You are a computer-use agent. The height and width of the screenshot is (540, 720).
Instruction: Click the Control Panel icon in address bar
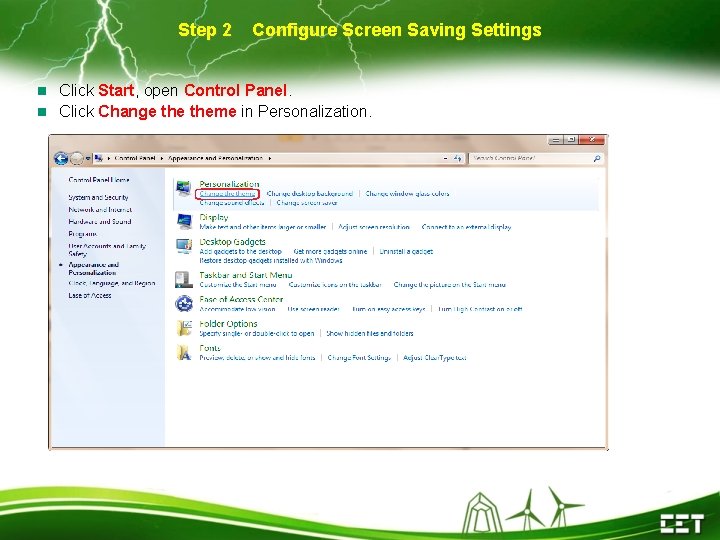tap(98, 158)
